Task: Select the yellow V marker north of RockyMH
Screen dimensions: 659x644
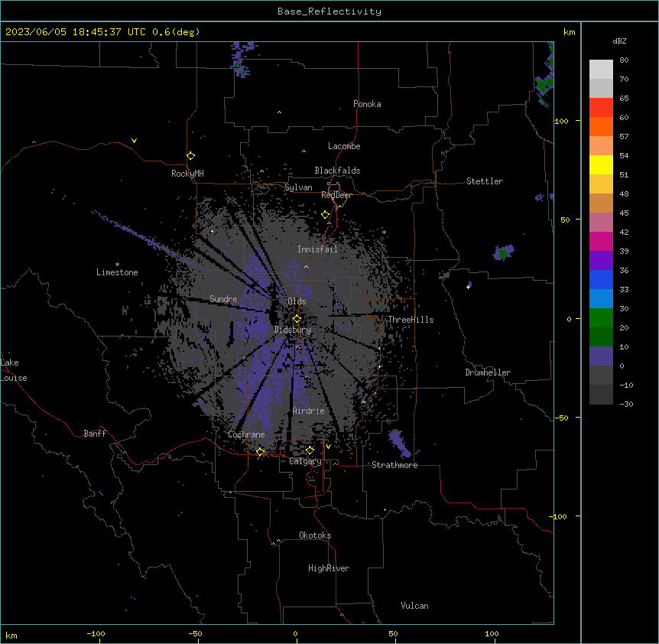Action: click(134, 141)
